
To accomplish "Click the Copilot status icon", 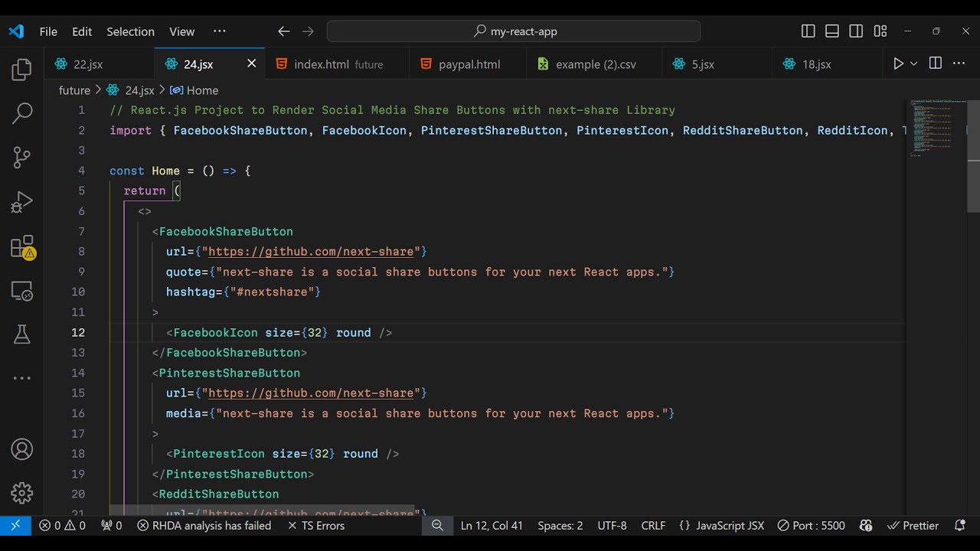I will point(866,526).
